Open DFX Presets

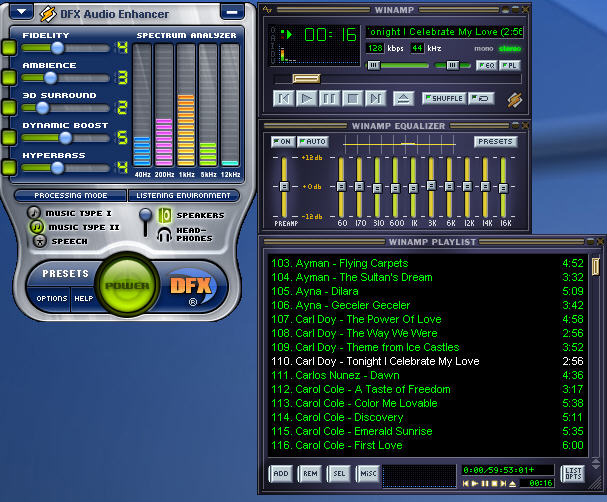point(65,274)
